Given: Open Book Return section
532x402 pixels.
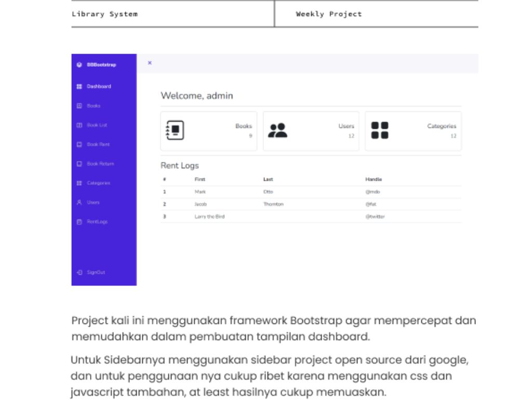Looking at the screenshot, I should point(100,164).
